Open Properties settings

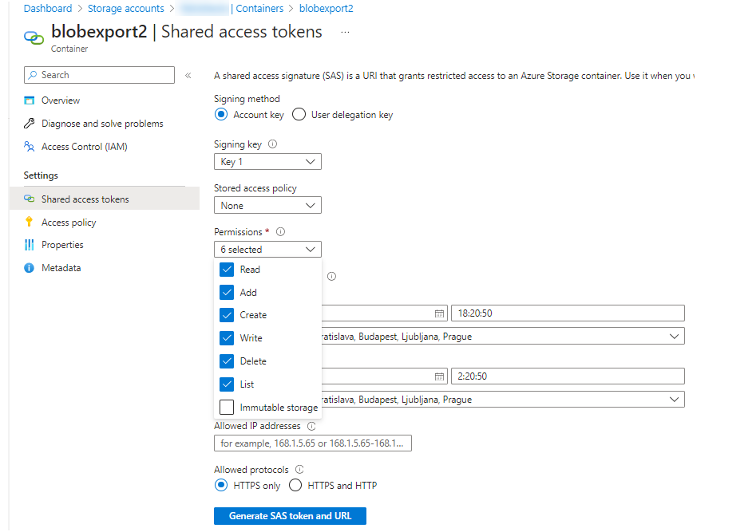[62, 245]
